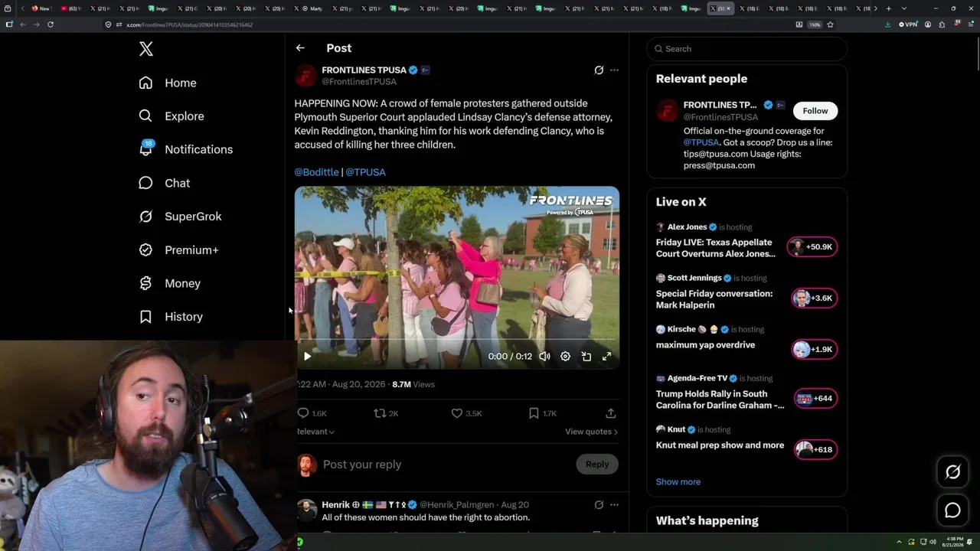This screenshot has height=551, width=980.
Task: Bookmark the post with 1.7K bookmarks
Action: (x=543, y=413)
